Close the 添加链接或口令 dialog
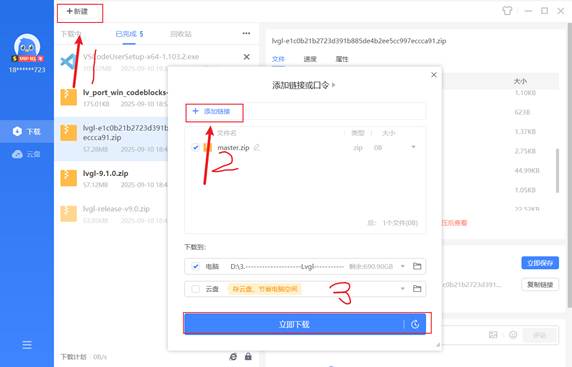 (434, 75)
